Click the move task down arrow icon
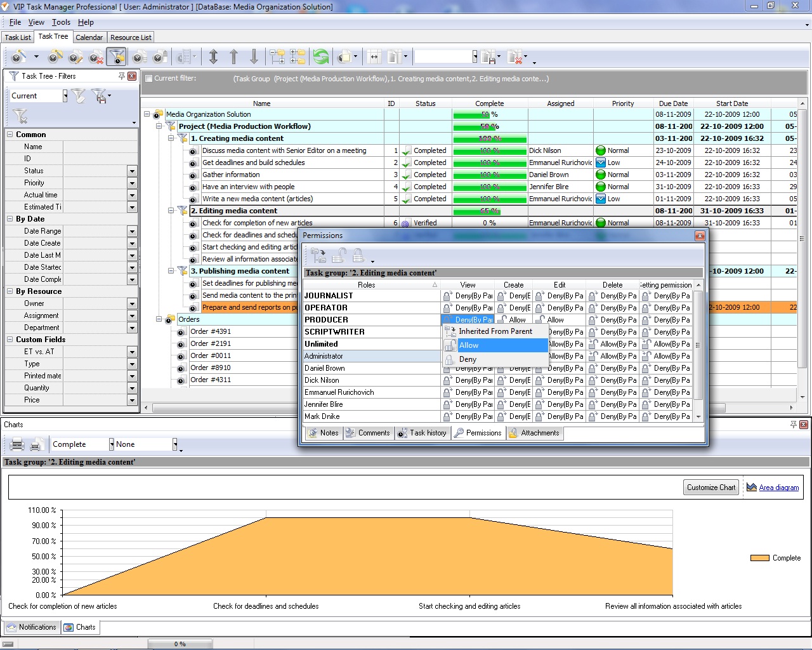Screen dimensions: 812x650 pos(254,57)
